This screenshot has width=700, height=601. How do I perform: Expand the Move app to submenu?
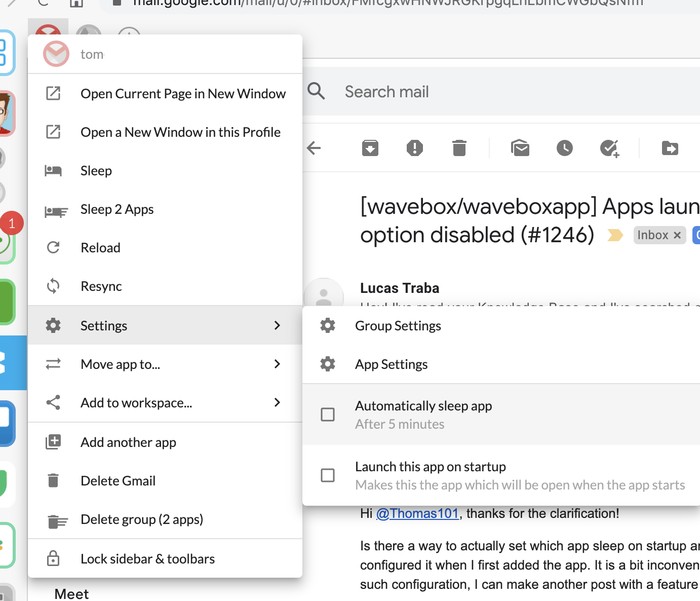(x=165, y=364)
